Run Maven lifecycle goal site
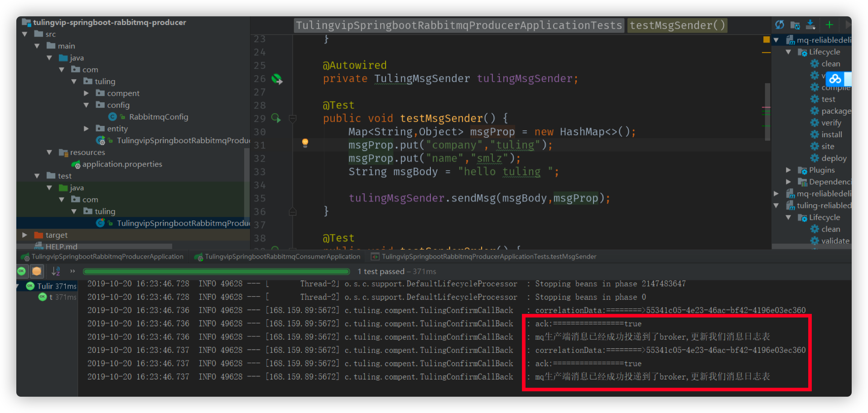This screenshot has width=868, height=413. [827, 146]
